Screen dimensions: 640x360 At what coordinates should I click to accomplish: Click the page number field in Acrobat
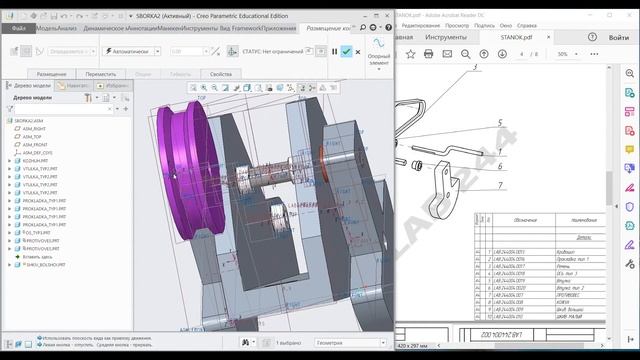522,54
